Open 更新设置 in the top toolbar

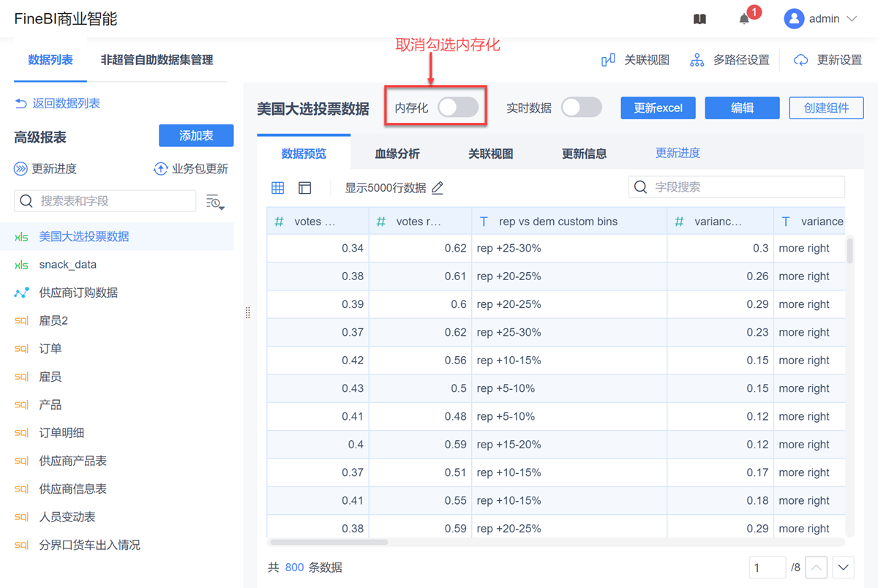[x=828, y=60]
